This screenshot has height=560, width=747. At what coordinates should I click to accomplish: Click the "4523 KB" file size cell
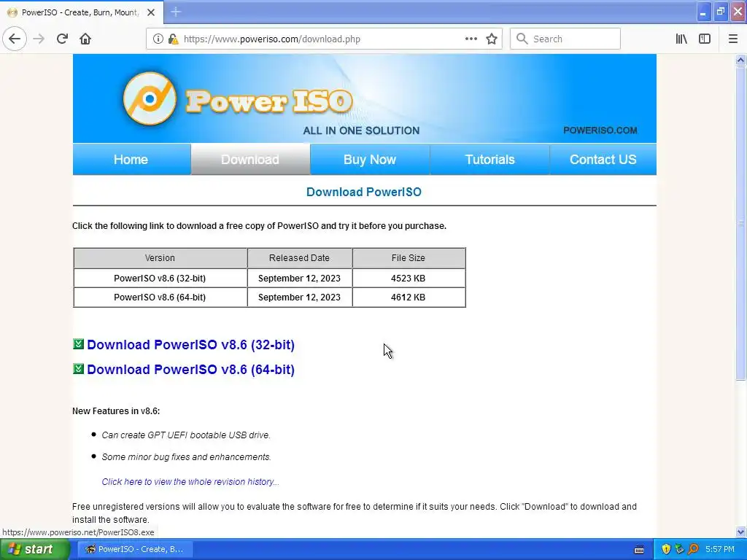pos(409,278)
